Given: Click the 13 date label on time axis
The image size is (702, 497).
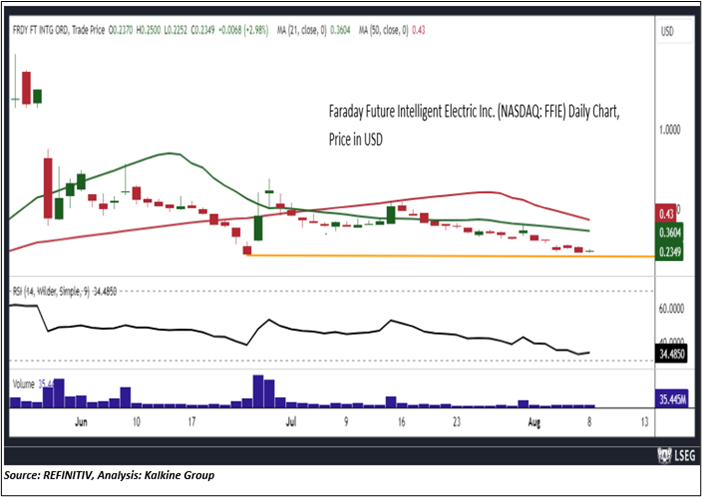Looking at the screenshot, I should pos(645,422).
